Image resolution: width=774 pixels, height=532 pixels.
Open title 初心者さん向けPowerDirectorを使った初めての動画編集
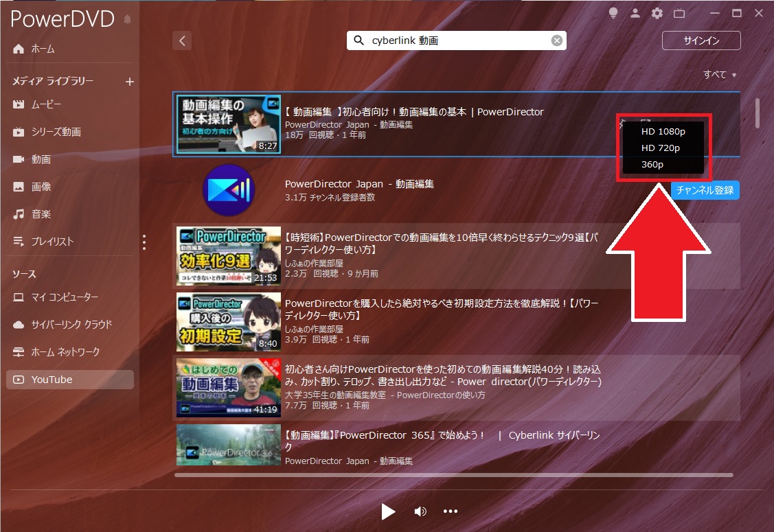tap(443, 375)
